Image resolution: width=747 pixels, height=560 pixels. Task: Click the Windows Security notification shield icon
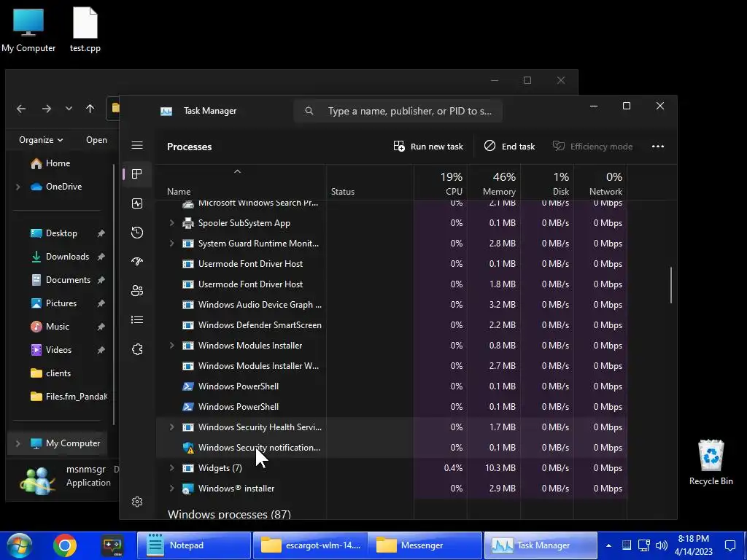tap(188, 448)
